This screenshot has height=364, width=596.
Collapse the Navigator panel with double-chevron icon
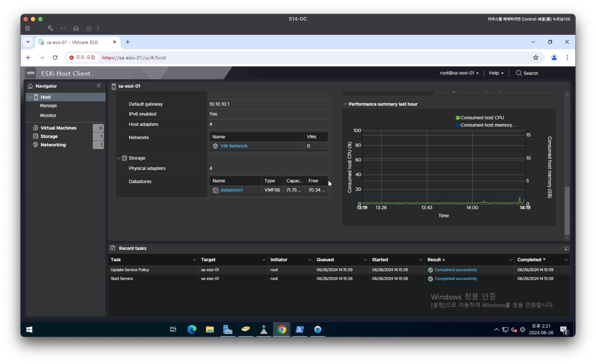click(x=99, y=86)
